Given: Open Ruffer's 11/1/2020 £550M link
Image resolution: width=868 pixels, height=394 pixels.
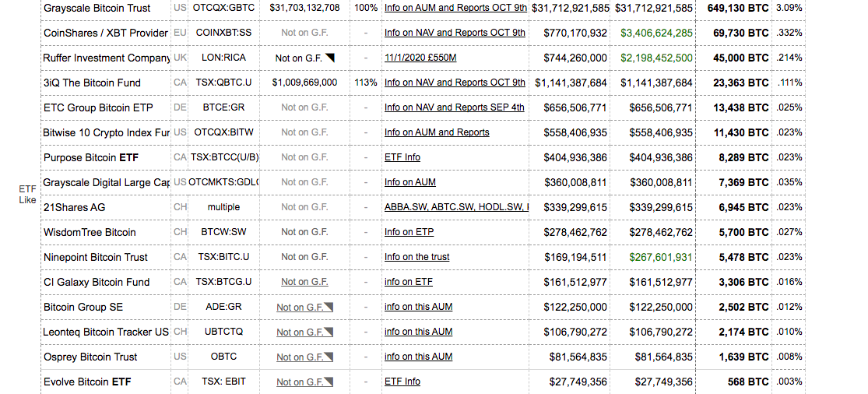Looking at the screenshot, I should (420, 58).
